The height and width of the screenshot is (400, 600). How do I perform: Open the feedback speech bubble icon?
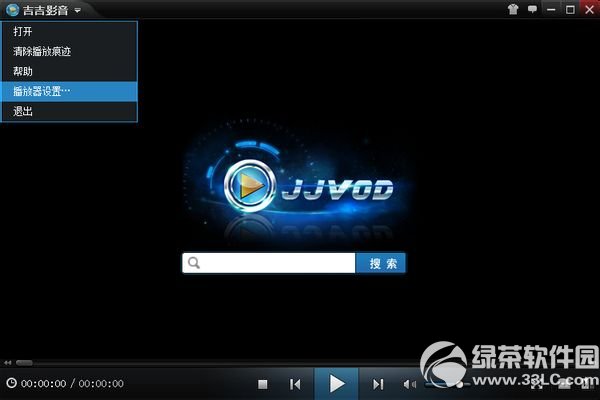(x=532, y=9)
